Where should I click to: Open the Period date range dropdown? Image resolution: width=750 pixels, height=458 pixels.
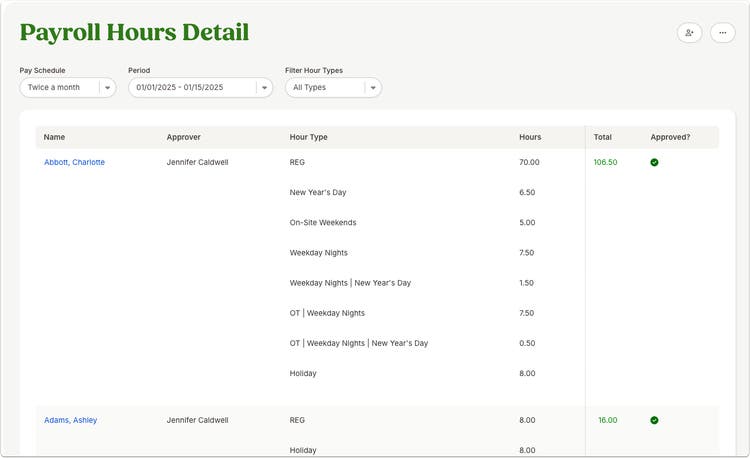click(200, 87)
